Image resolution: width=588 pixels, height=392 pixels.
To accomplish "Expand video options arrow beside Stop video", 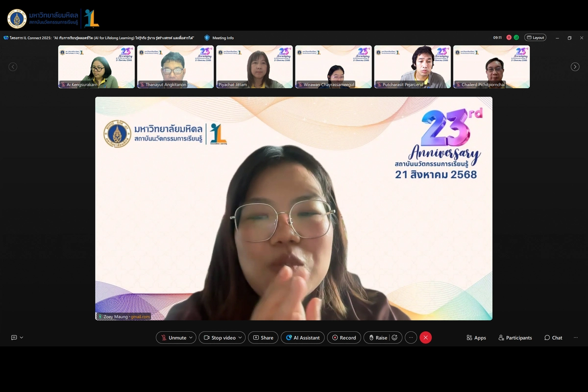I will pyautogui.click(x=240, y=338).
